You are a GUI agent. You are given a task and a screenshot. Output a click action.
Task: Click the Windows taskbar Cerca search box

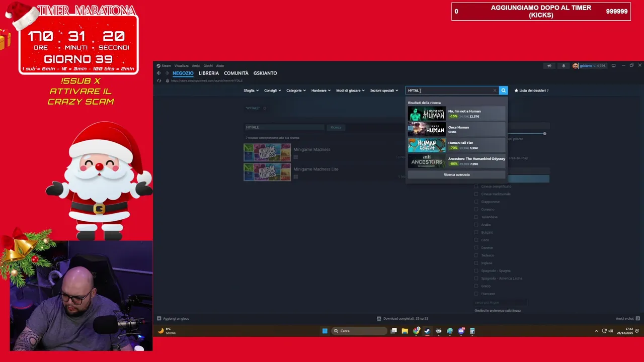coord(360,331)
